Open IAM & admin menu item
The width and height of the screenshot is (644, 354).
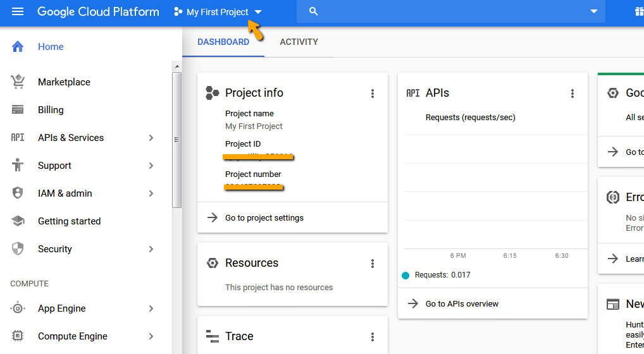65,193
